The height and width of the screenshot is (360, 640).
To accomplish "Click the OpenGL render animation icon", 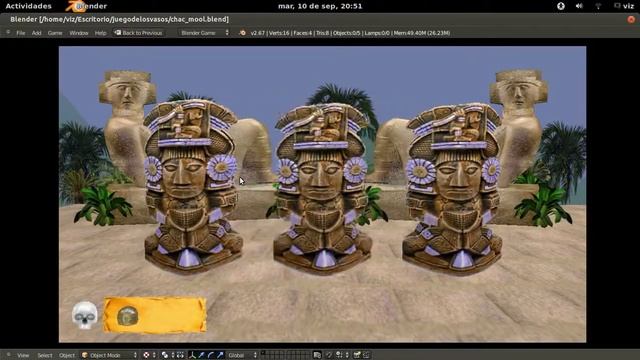I will 367,355.
